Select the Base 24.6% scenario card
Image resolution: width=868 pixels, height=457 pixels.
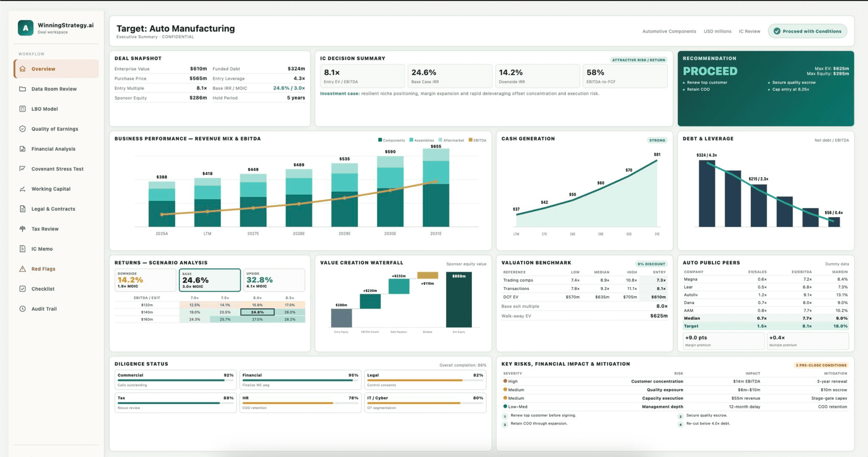pyautogui.click(x=210, y=280)
